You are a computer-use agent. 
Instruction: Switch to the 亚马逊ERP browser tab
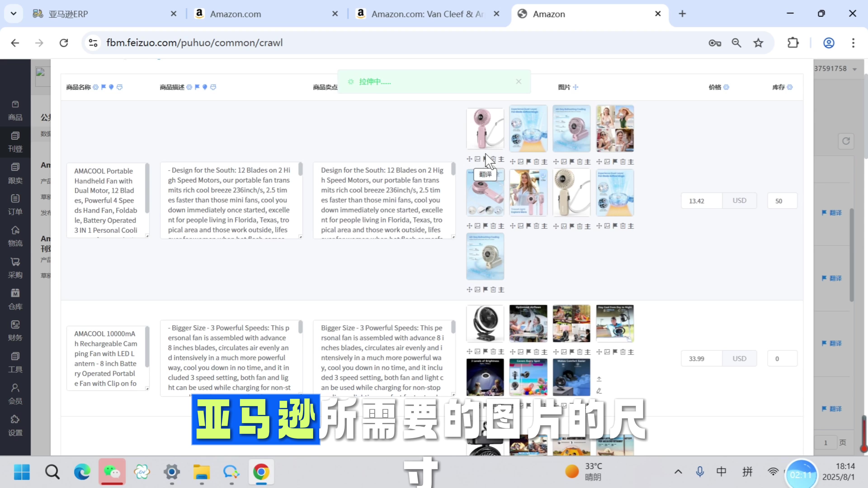tap(104, 14)
